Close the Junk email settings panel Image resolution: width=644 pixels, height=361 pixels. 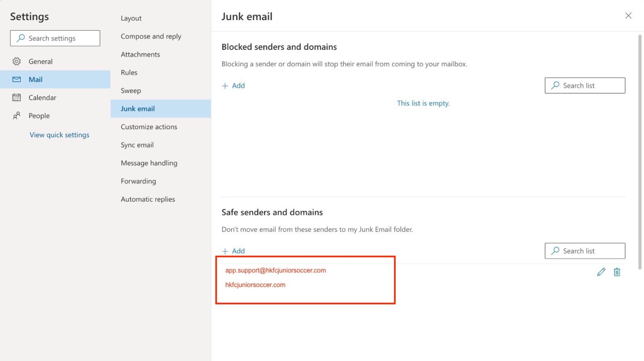pos(628,16)
